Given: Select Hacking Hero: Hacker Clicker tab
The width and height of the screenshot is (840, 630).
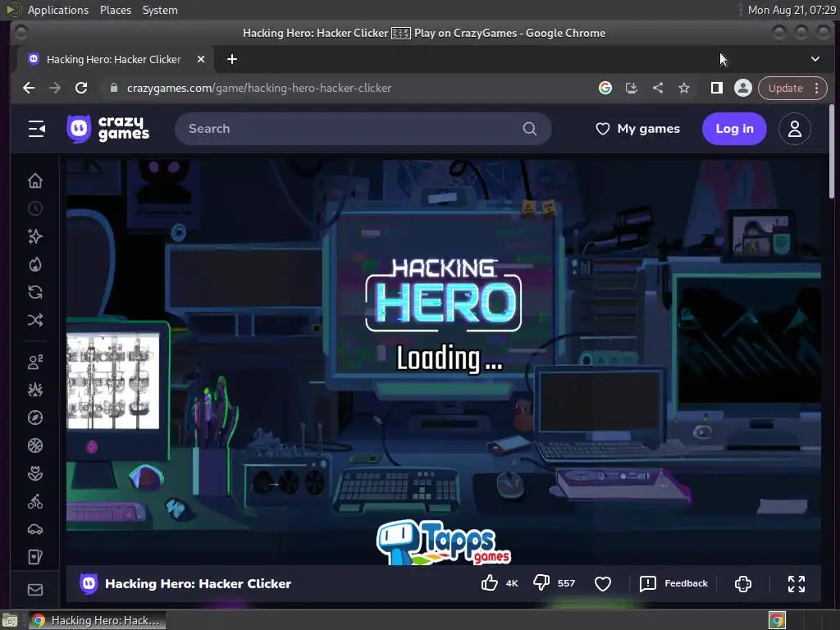Looking at the screenshot, I should click(113, 59).
